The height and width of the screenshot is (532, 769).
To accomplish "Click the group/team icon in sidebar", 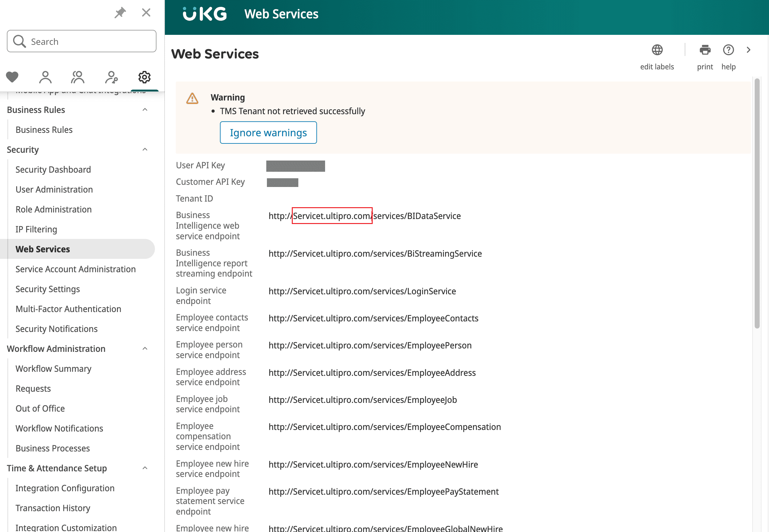I will pyautogui.click(x=77, y=77).
